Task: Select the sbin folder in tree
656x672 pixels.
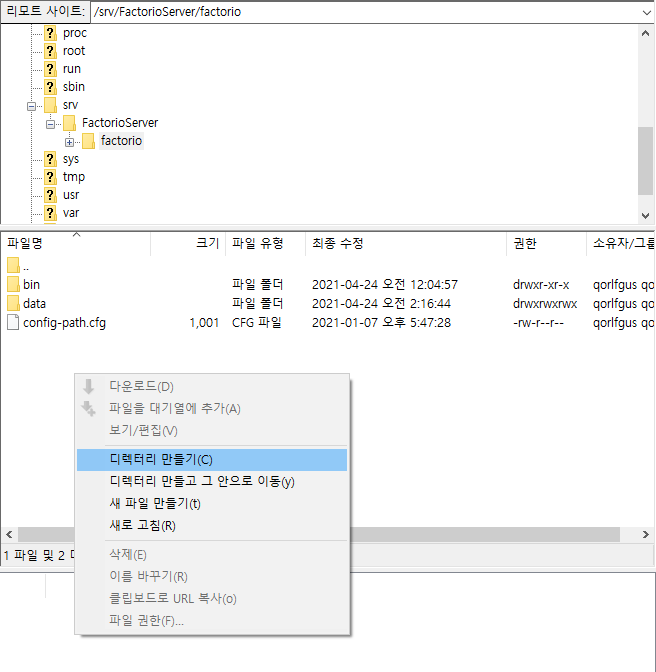Action: click(74, 87)
